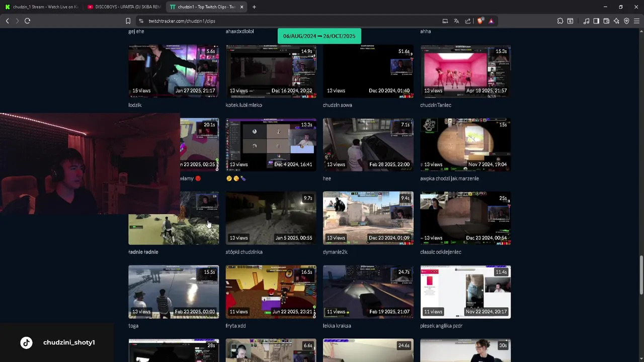Go back using the browser back arrow
The height and width of the screenshot is (362, 644).
(7, 21)
